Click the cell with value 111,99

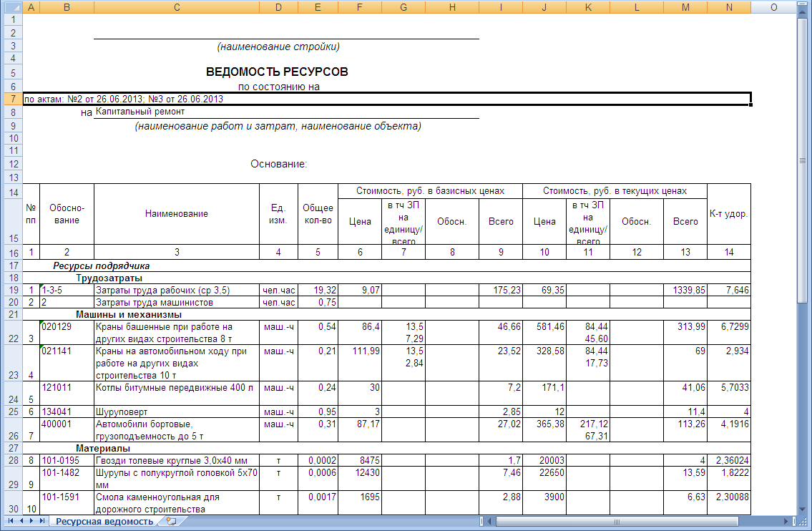coord(359,363)
